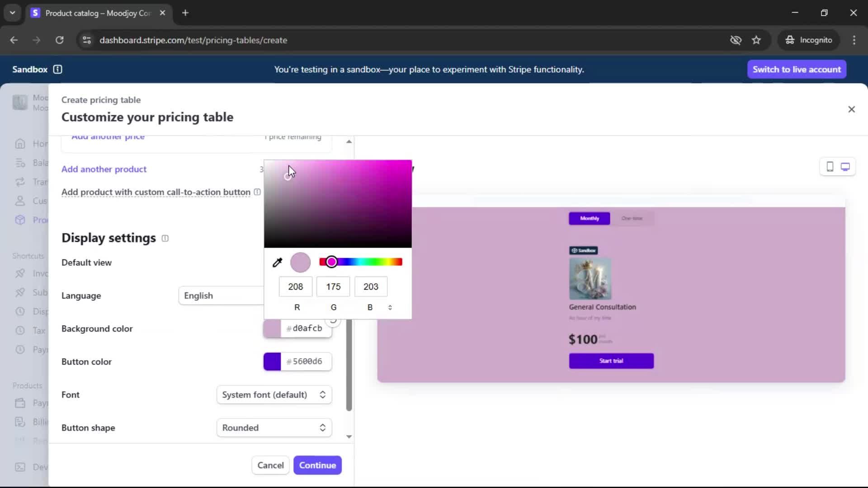Select One-time option in preview
Image resolution: width=868 pixels, height=488 pixels.
point(632,218)
